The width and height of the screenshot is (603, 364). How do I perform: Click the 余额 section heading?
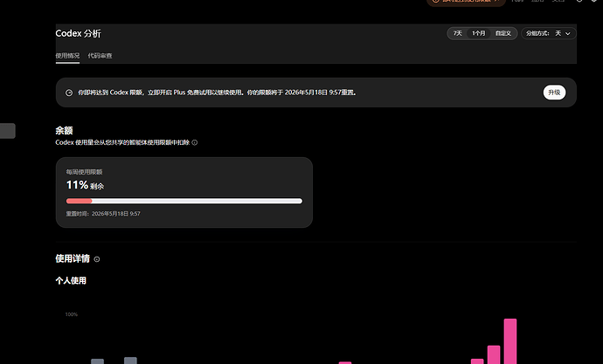tap(64, 131)
